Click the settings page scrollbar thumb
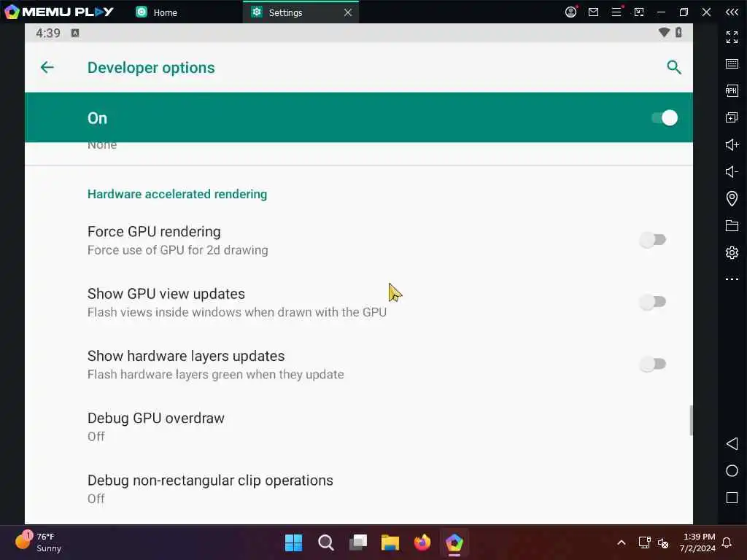This screenshot has width=747, height=560. 691,420
